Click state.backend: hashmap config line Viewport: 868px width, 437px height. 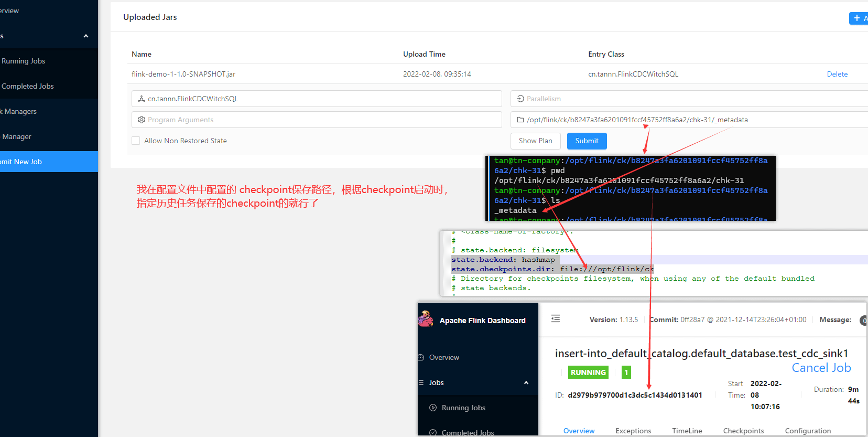[x=503, y=260]
